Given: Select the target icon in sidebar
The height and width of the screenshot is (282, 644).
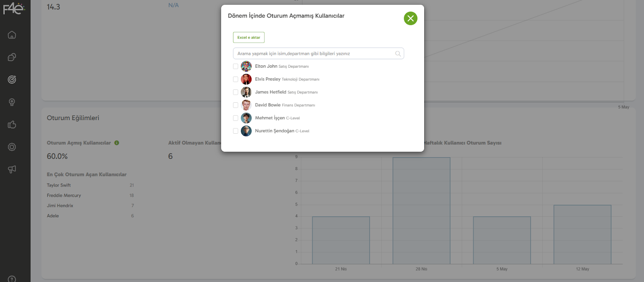Looking at the screenshot, I should click(12, 80).
